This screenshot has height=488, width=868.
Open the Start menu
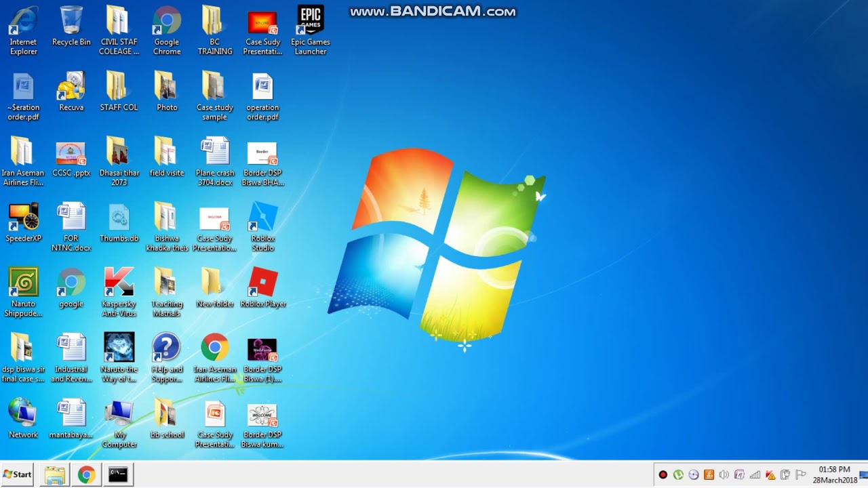coord(18,474)
